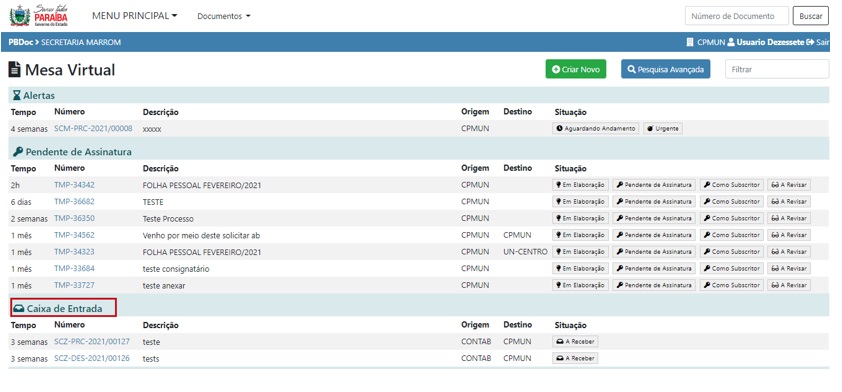Image resolution: width=842 pixels, height=392 pixels.
Task: Open document SCZ-DES-2021/00126
Action: pyautogui.click(x=92, y=358)
